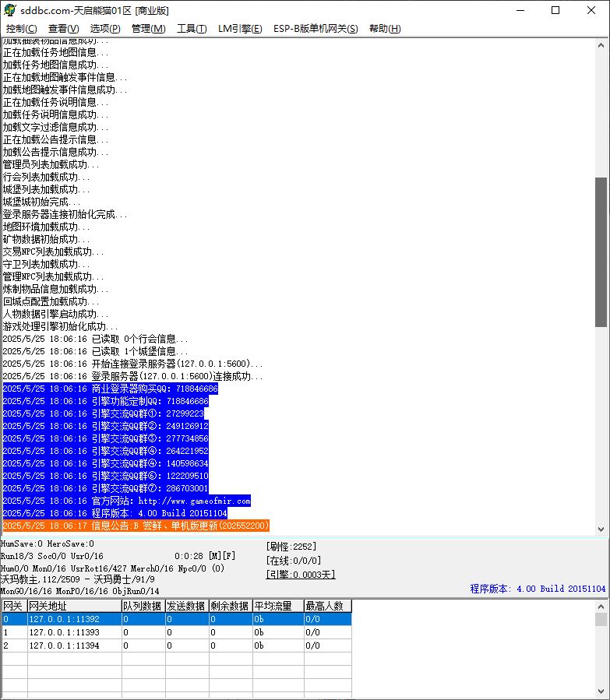Click log line 登录服务器连接初始化完成
The width and height of the screenshot is (610, 700).
click(x=65, y=214)
